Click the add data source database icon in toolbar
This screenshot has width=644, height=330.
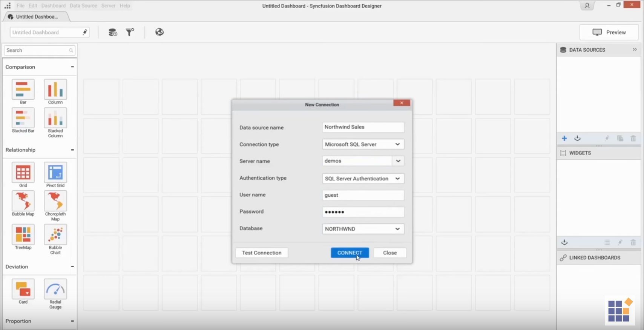pos(112,32)
